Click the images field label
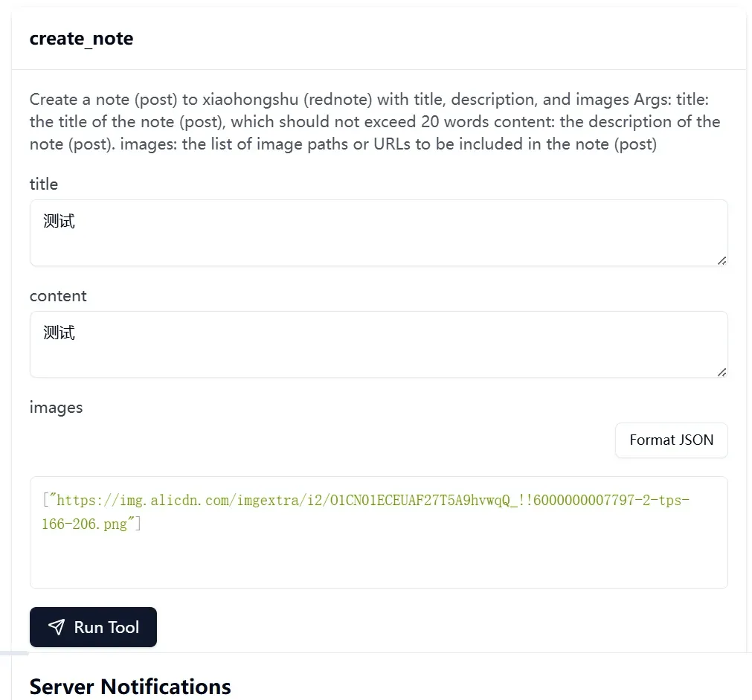 pyautogui.click(x=56, y=408)
